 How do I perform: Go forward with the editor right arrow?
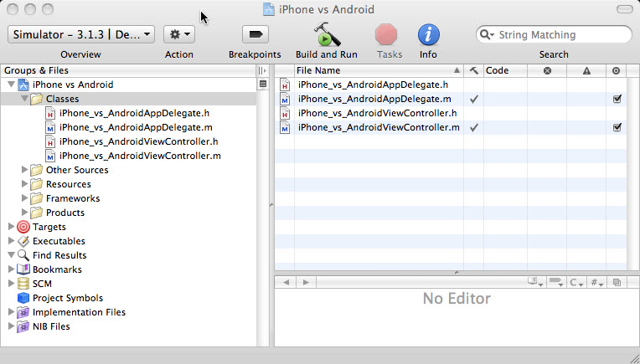tap(306, 283)
